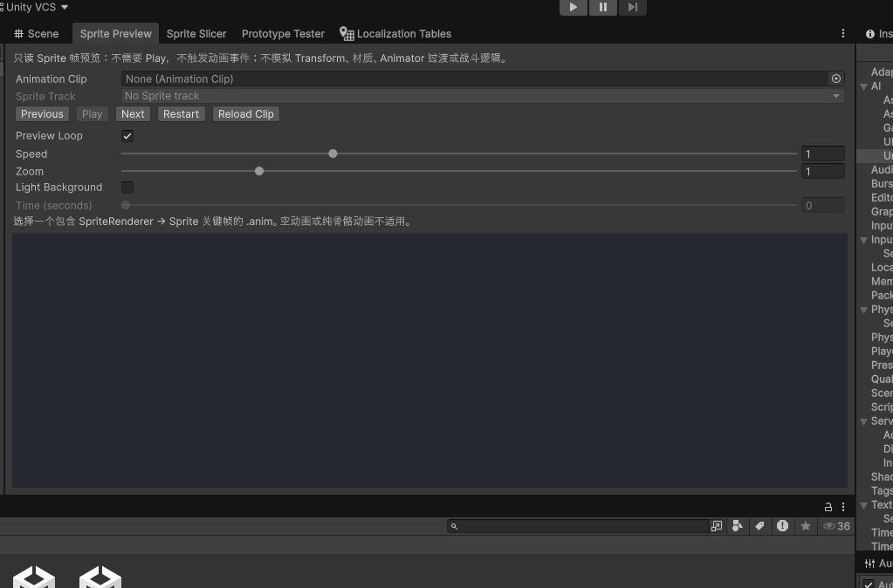
Task: Toggle the Preview Loop checkbox
Action: [x=127, y=136]
